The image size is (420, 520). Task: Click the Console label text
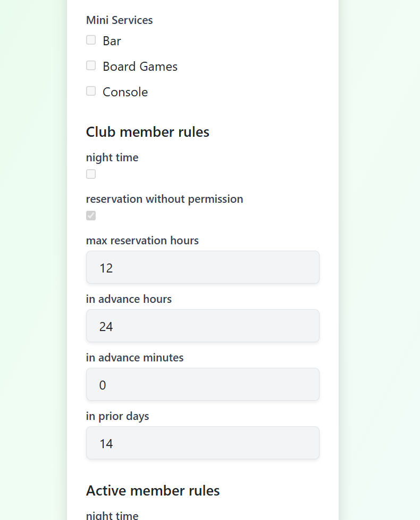pos(125,92)
